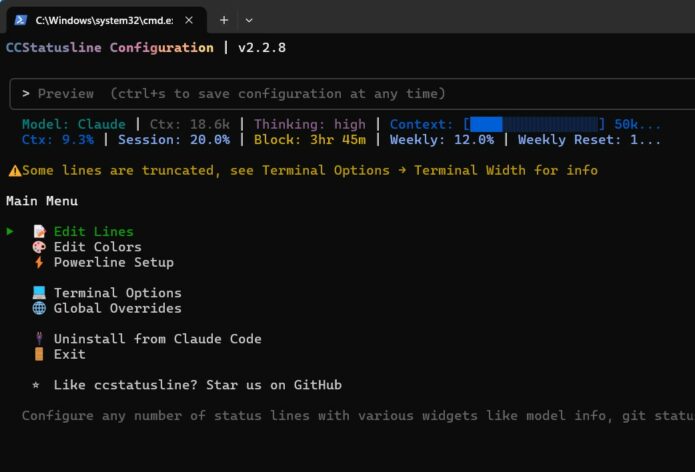The height and width of the screenshot is (472, 695).
Task: Select Uninstall from Claude Code entry
Action: 157,339
